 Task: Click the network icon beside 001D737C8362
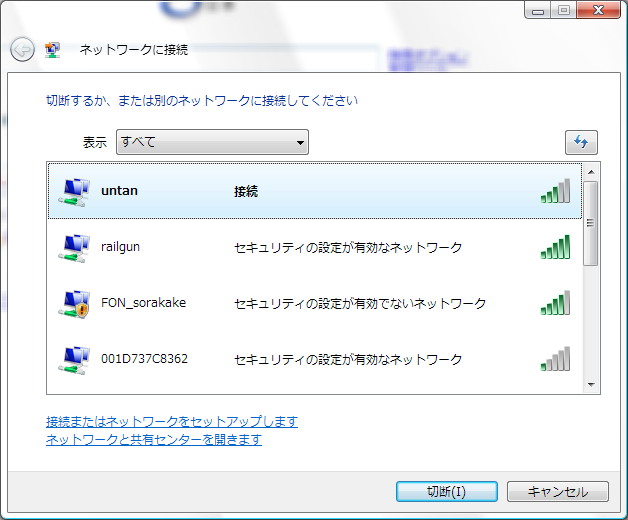pyautogui.click(x=74, y=360)
